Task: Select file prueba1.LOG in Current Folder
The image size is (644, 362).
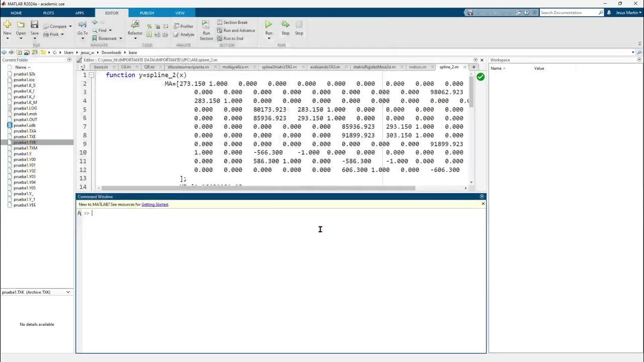Action: click(25, 108)
